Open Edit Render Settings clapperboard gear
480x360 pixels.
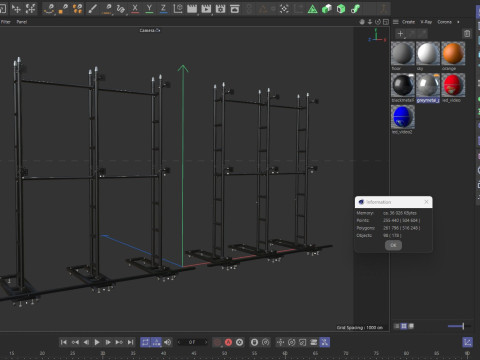click(x=220, y=9)
